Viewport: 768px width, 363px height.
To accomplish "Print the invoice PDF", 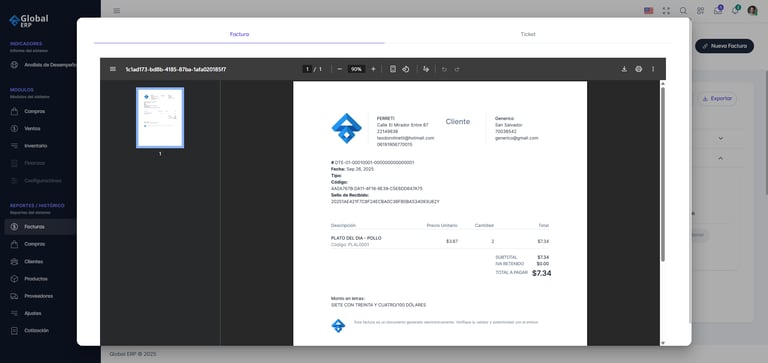I will point(639,69).
